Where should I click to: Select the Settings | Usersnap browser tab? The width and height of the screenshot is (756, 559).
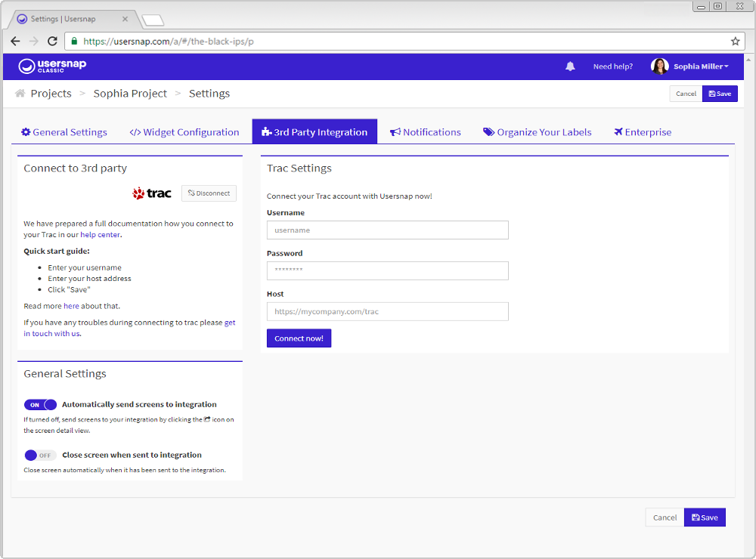pyautogui.click(x=73, y=19)
